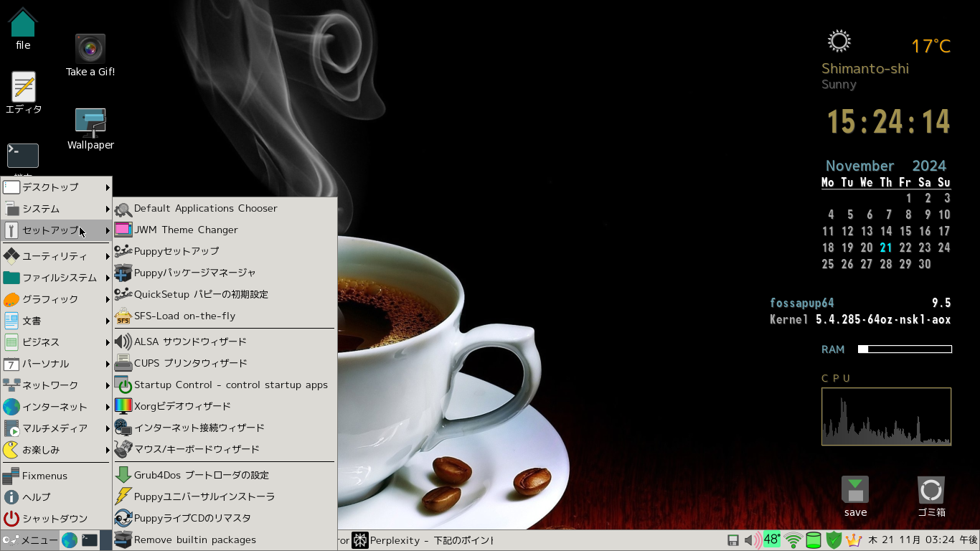Launch the globe browser in taskbar
Viewport: 980px width, 551px height.
[x=69, y=540]
